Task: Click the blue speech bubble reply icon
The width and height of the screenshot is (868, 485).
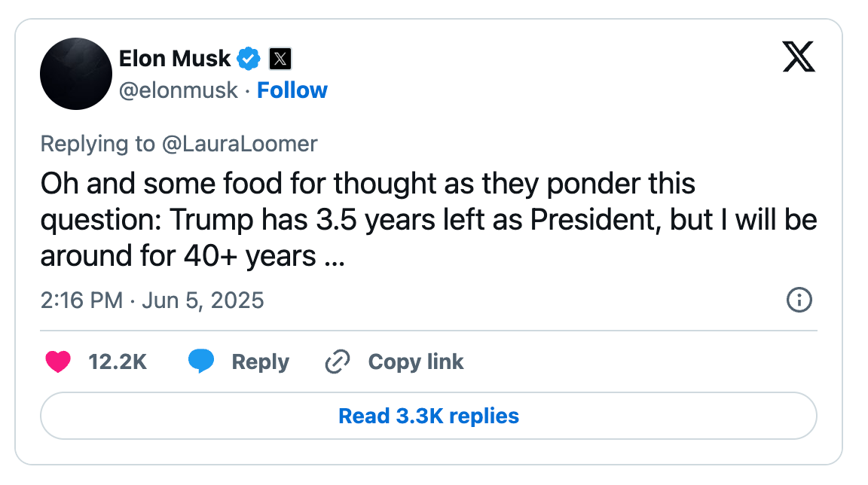Action: tap(201, 361)
